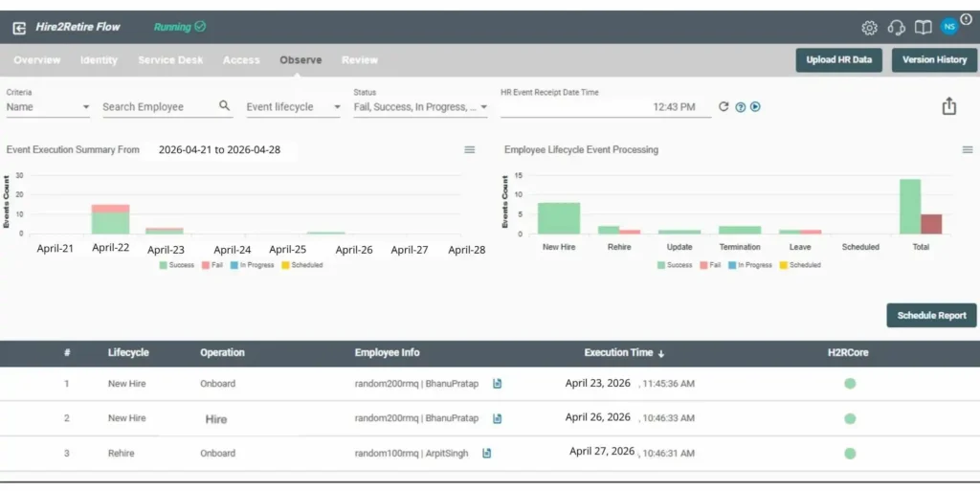Open the Identity tab
This screenshot has height=491, width=980.
(x=99, y=60)
